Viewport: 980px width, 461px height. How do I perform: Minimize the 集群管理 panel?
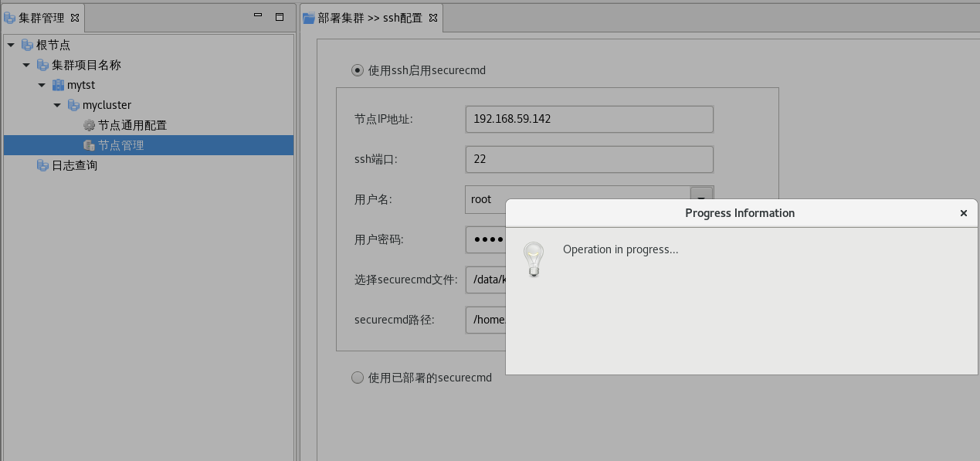(258, 16)
